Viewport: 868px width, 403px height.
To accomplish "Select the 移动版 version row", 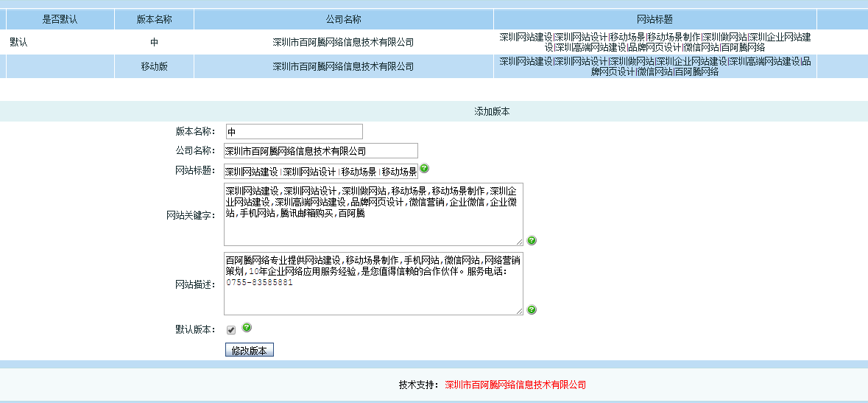I will pyautogui.click(x=155, y=67).
